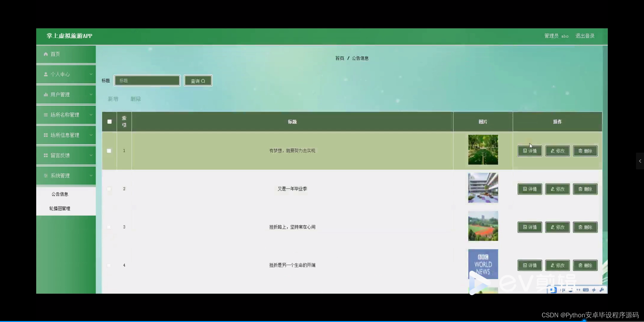The width and height of the screenshot is (644, 322).
Task: Click the video progress bar at bottom
Action: pos(322,320)
